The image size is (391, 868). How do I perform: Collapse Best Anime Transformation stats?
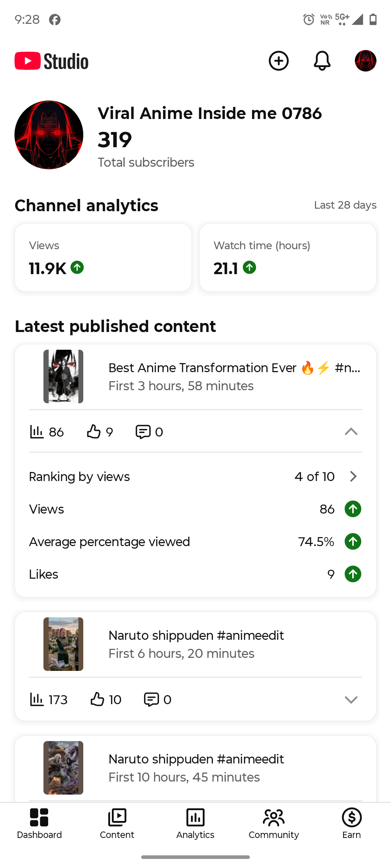(351, 431)
